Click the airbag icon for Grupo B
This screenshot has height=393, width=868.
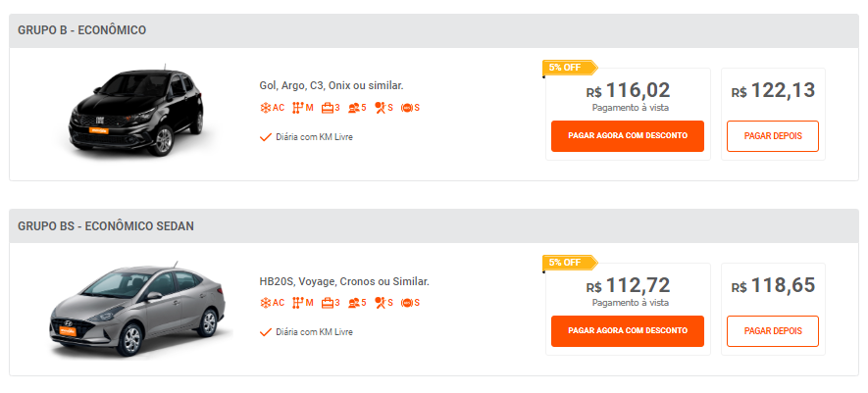pos(380,108)
